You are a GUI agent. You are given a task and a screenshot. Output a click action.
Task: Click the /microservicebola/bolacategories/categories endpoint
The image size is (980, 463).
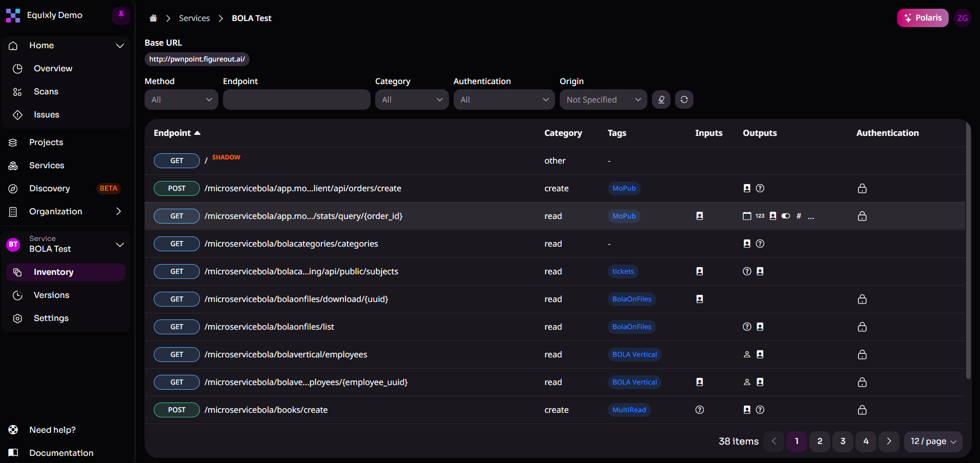291,244
